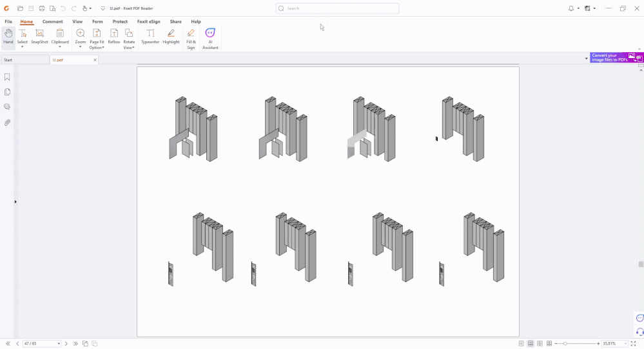Go to previous view icon
The width and height of the screenshot is (644, 349).
tap(86, 344)
